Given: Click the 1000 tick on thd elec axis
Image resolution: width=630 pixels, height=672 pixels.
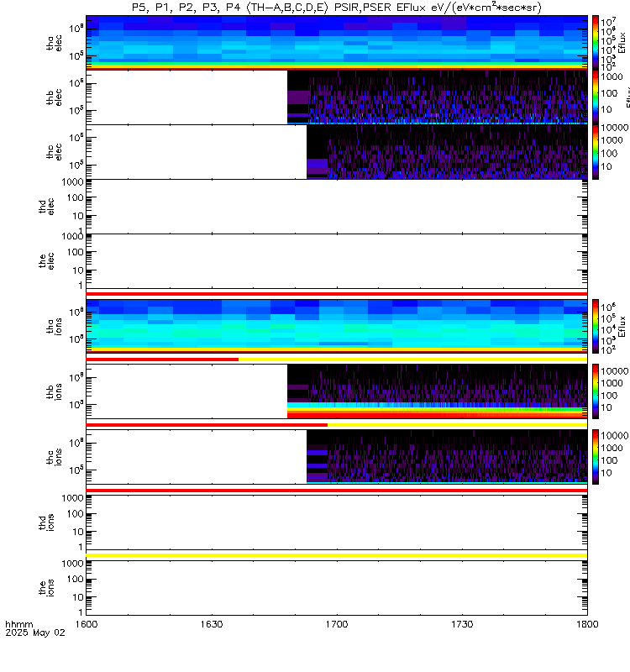Looking at the screenshot, I should coord(72,181).
